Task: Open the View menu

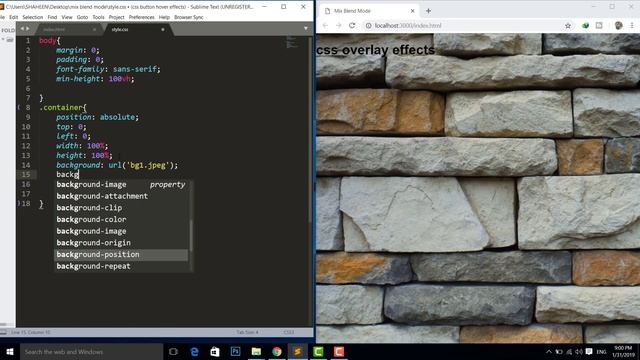Action: [67, 17]
